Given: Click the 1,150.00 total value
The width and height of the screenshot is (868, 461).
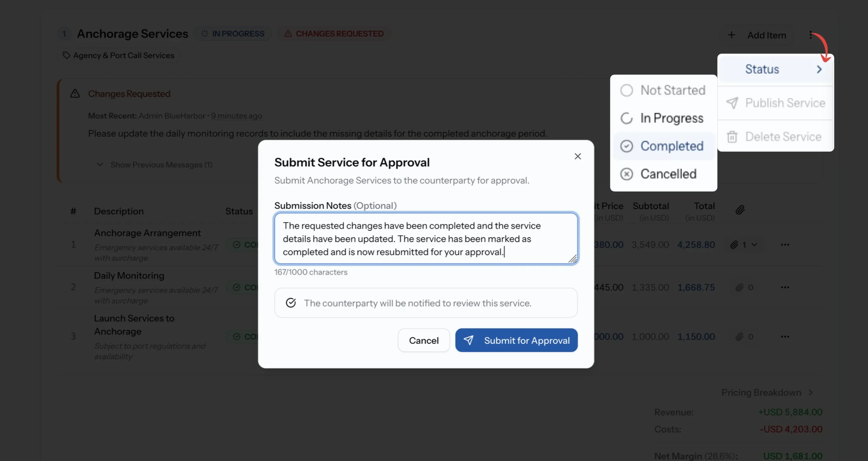Looking at the screenshot, I should coord(696,337).
